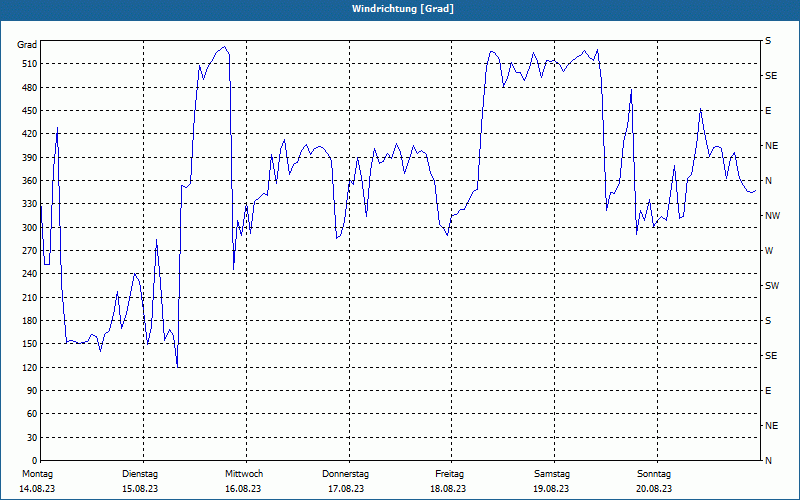The image size is (800, 500).
Task: Click the "Dienstag" day label
Action: pyautogui.click(x=140, y=474)
